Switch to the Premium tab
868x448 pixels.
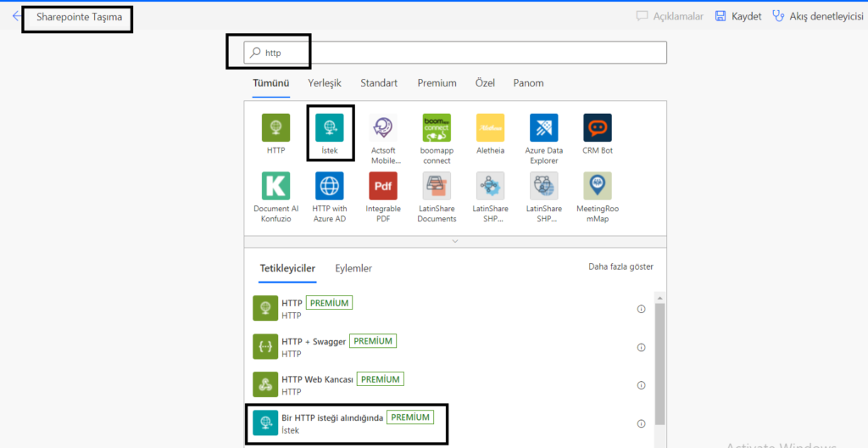click(x=437, y=83)
